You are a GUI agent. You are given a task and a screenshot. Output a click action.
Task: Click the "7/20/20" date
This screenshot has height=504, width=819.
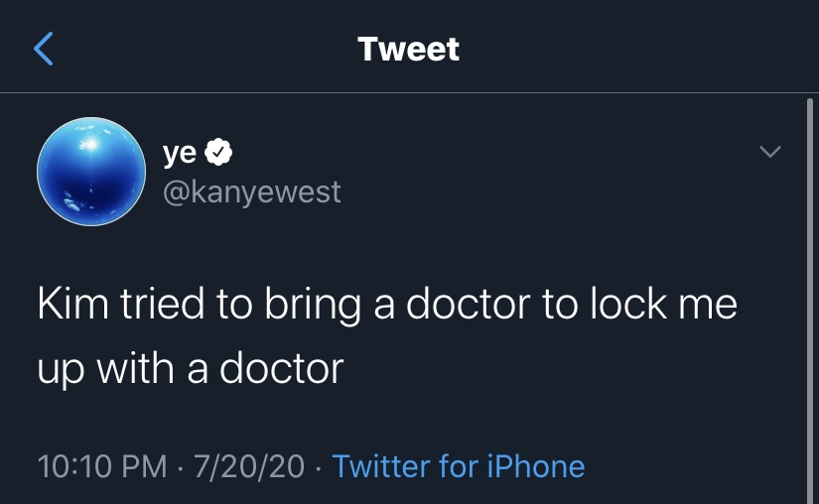[x=248, y=465]
